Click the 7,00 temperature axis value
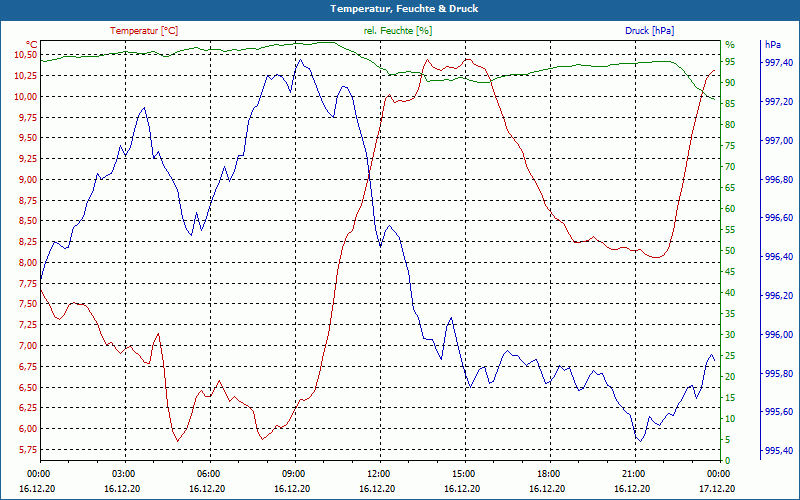 coord(28,345)
